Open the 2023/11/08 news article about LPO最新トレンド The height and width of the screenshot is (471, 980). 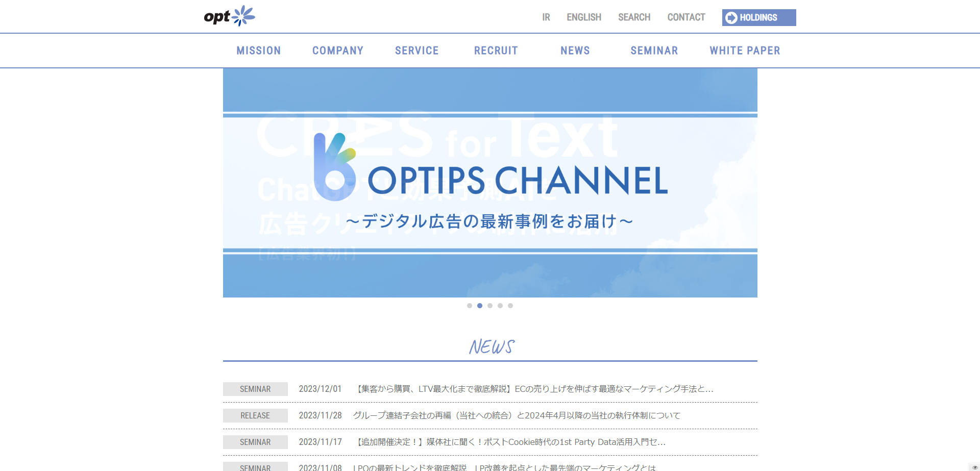[x=504, y=467]
